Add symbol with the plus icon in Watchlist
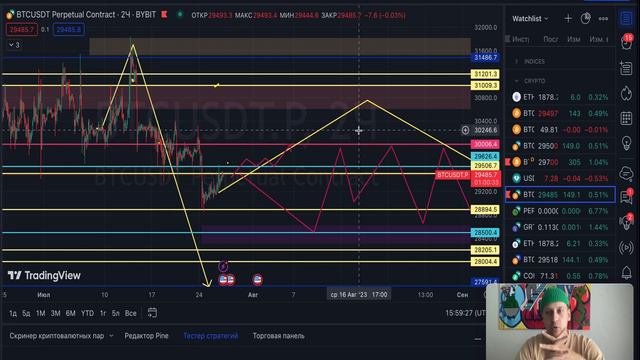The image size is (640, 360). click(568, 18)
